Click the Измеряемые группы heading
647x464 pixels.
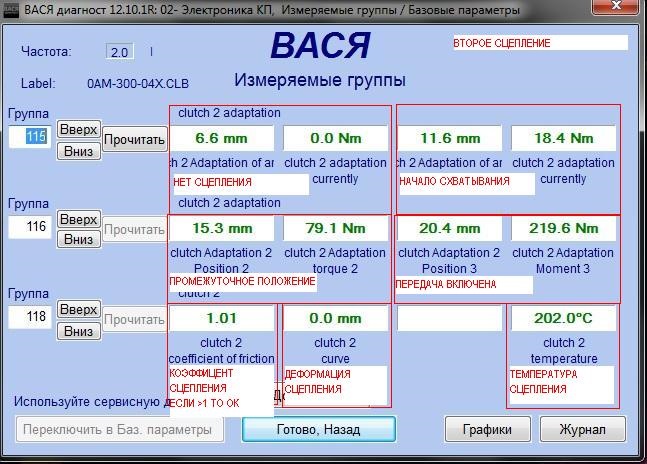tap(320, 80)
